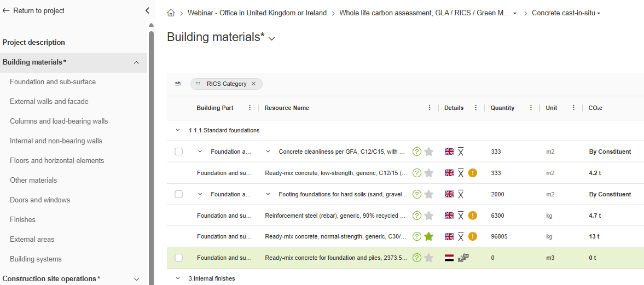The image size is (644, 285).
Task: Click orange warning icon on C12/15 concrete row
Action: pyautogui.click(x=473, y=173)
